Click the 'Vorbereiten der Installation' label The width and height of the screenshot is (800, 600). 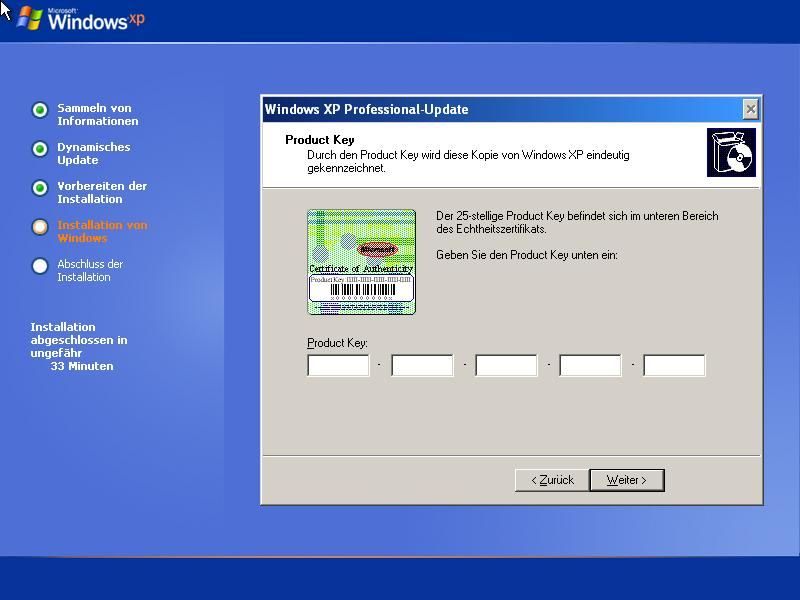point(102,192)
